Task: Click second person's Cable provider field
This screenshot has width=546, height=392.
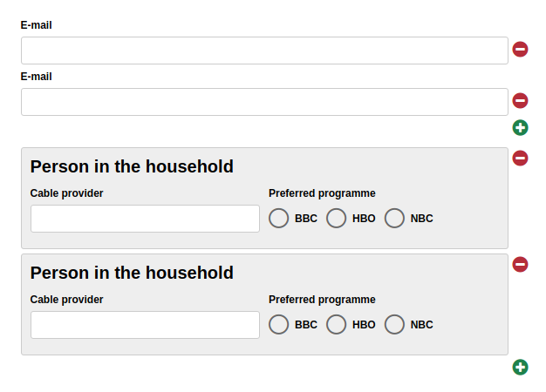Action: [x=145, y=325]
